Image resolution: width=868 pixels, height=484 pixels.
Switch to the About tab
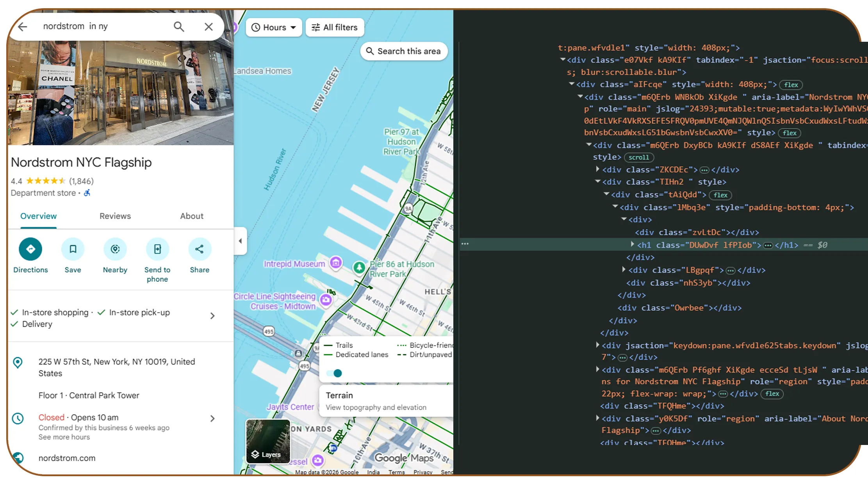pos(192,216)
